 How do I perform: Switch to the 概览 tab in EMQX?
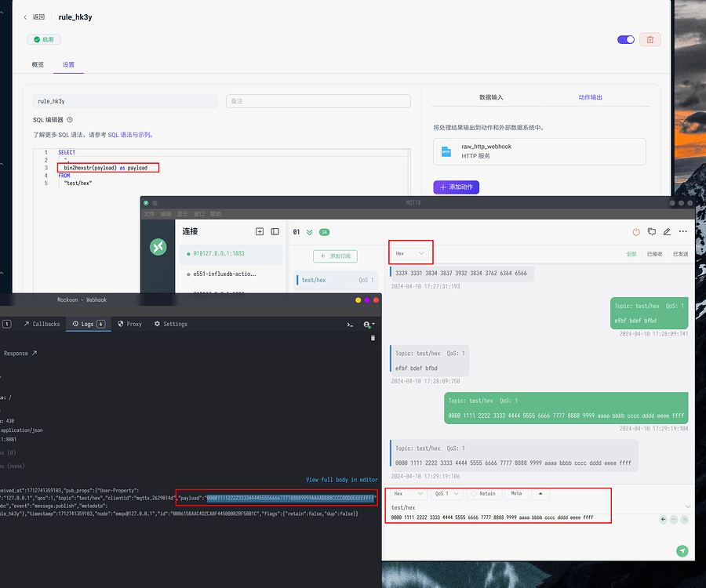pyautogui.click(x=37, y=65)
